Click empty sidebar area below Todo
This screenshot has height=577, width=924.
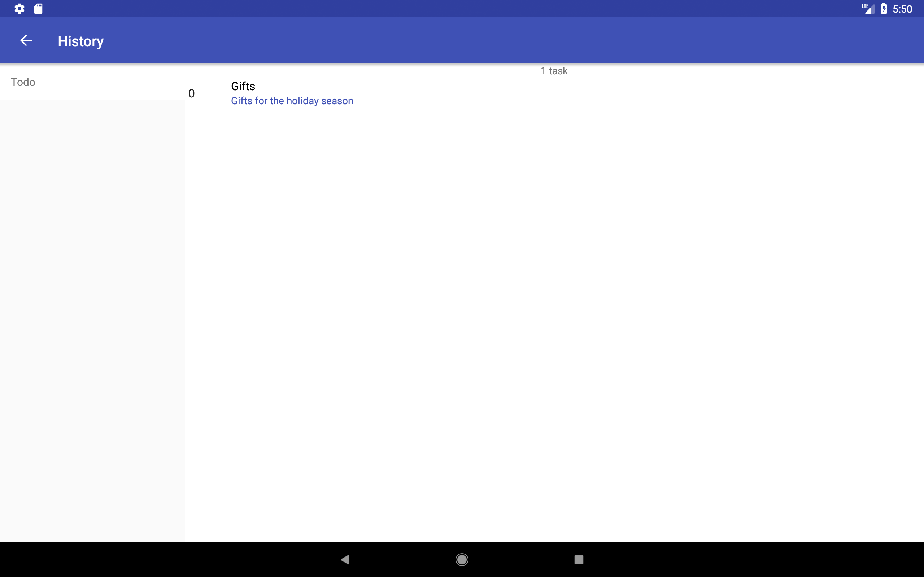92,305
